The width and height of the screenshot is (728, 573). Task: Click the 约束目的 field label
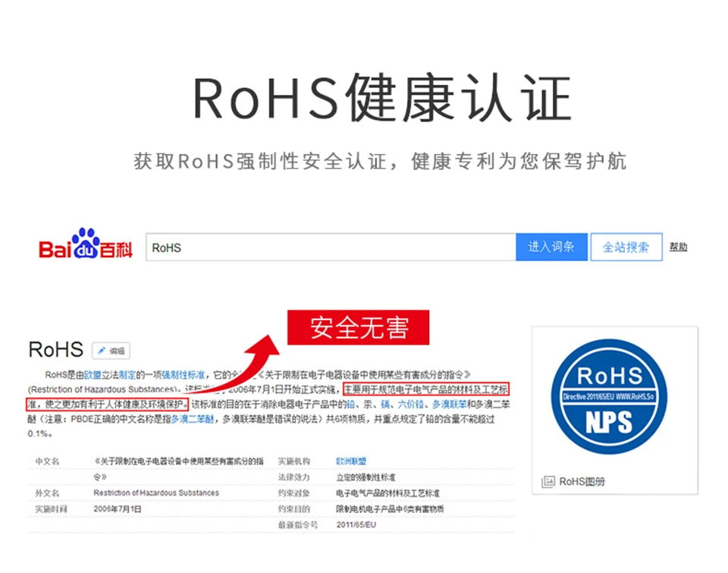point(294,508)
